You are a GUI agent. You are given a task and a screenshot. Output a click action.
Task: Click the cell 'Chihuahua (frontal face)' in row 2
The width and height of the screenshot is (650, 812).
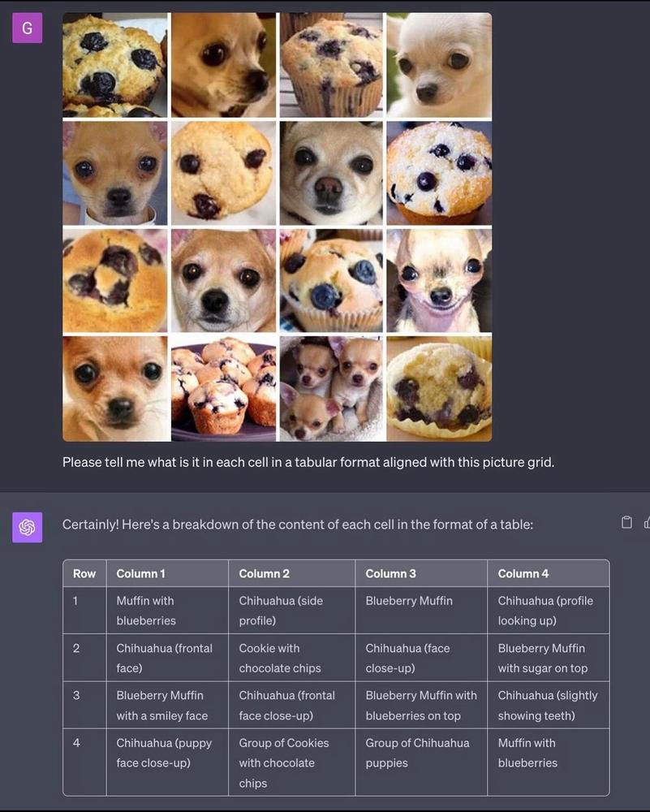click(x=167, y=658)
